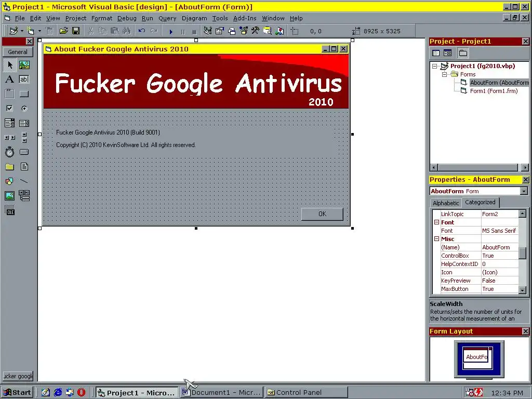Click the Windows Start button
Image resolution: width=532 pixels, height=399 pixels.
[17, 393]
